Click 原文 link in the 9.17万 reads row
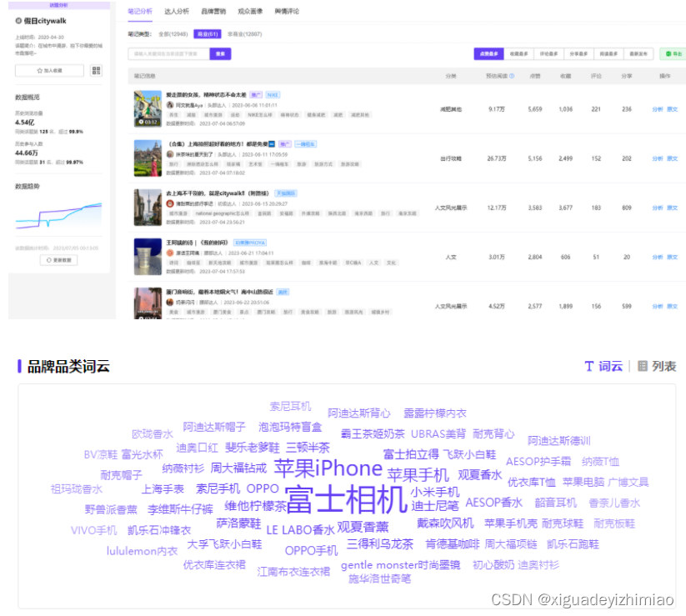686x616 pixels. [x=673, y=109]
